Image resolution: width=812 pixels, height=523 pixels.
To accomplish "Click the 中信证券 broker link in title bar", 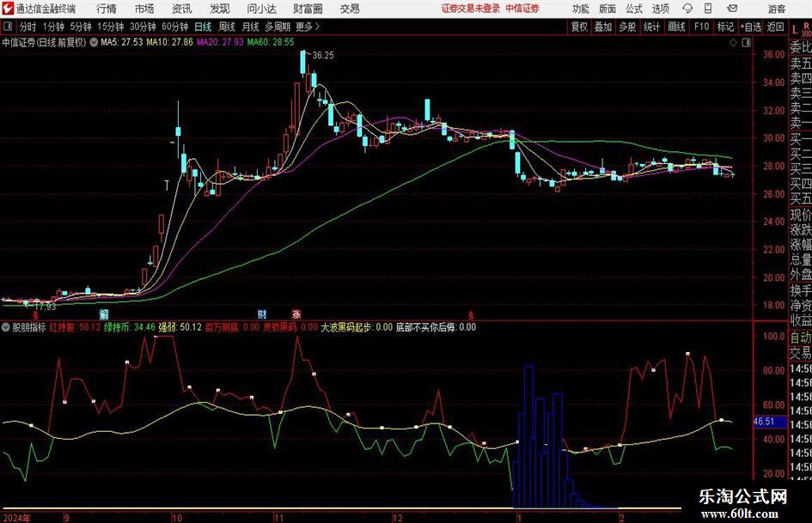I will point(522,9).
